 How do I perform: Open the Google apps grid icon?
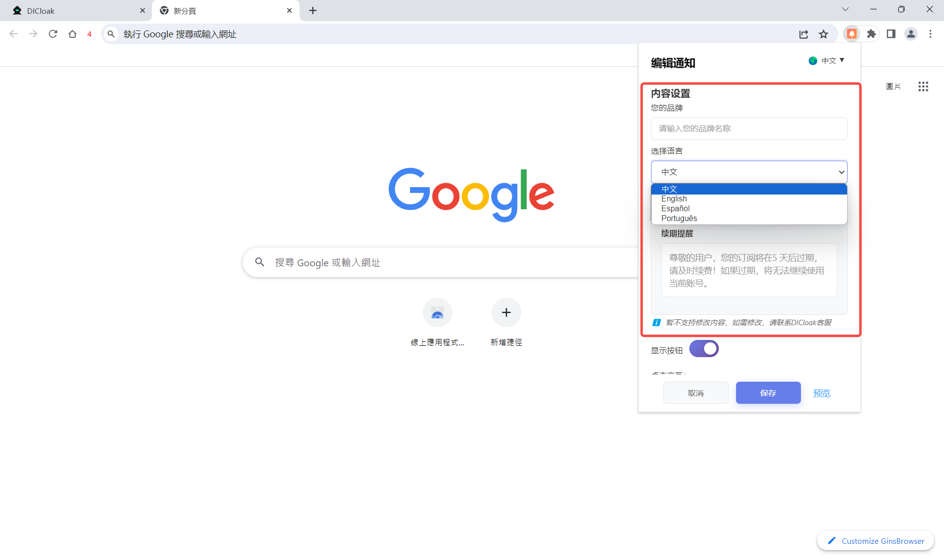[923, 86]
